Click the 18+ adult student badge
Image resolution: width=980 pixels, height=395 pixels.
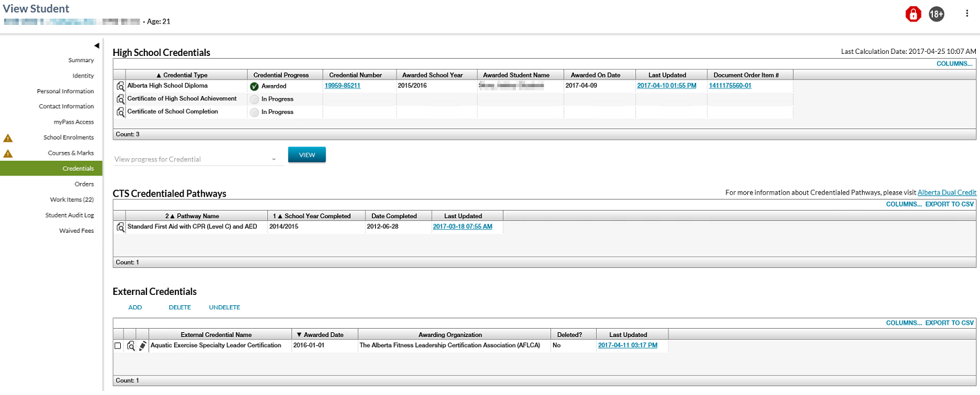click(936, 14)
